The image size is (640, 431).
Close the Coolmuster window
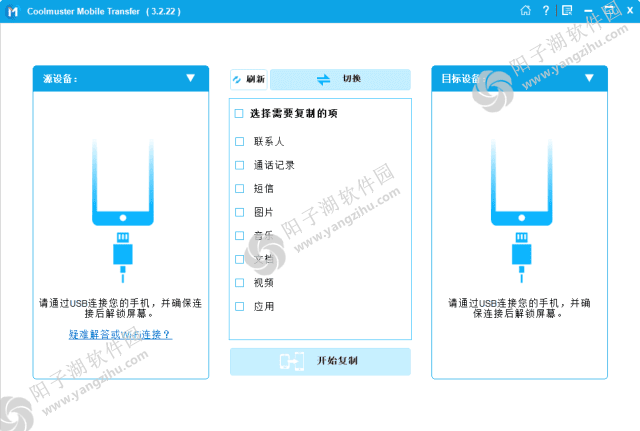tap(630, 11)
